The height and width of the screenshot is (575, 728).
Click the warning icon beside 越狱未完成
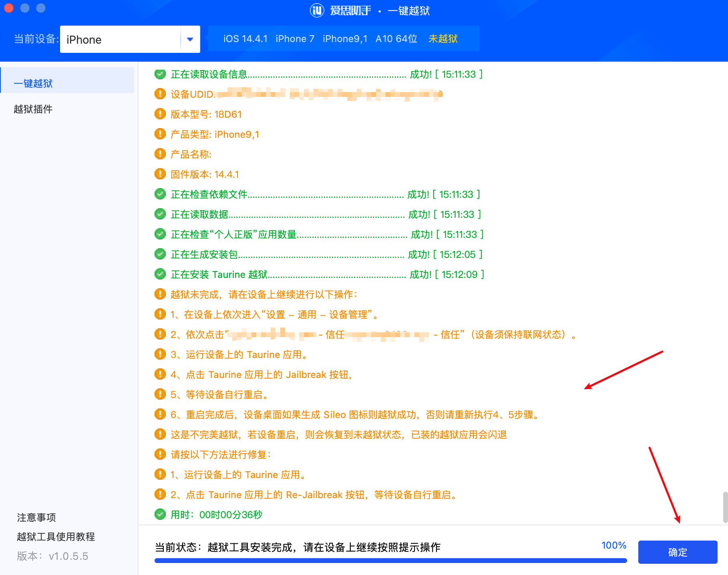(160, 294)
